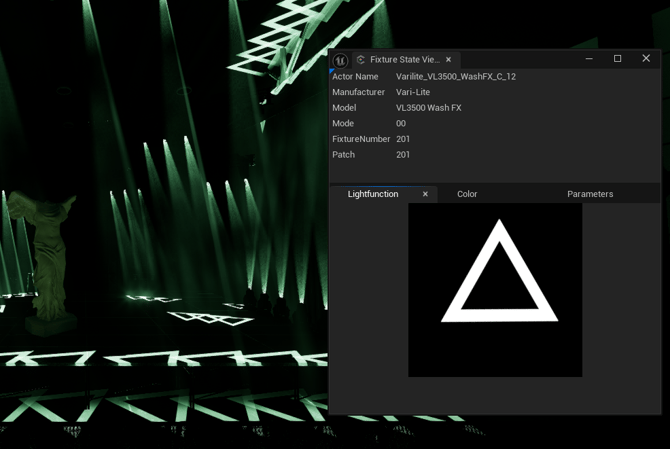Maximize the Fixture State Viewer window

[x=617, y=59]
